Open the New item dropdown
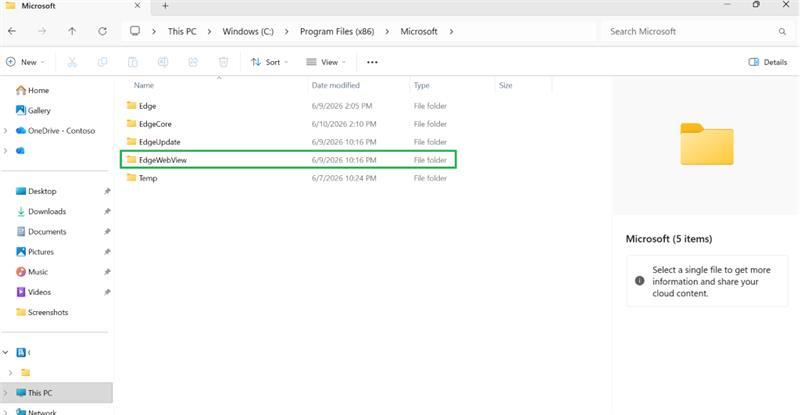 [x=25, y=62]
